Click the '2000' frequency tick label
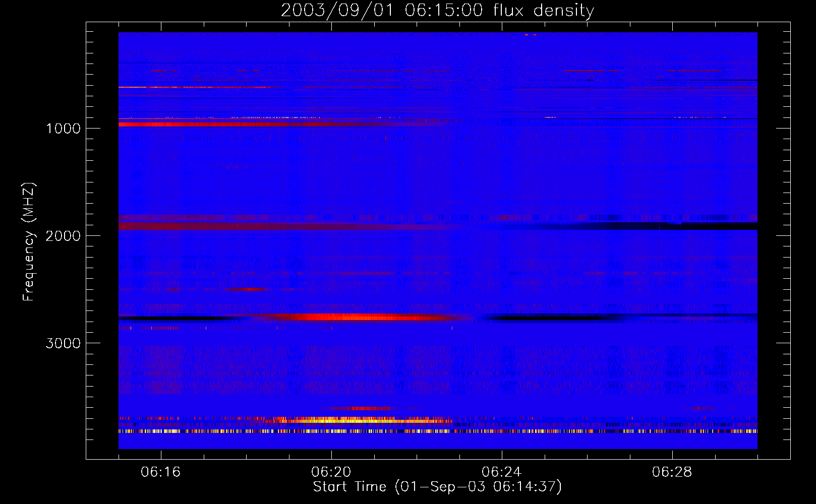 (63, 236)
